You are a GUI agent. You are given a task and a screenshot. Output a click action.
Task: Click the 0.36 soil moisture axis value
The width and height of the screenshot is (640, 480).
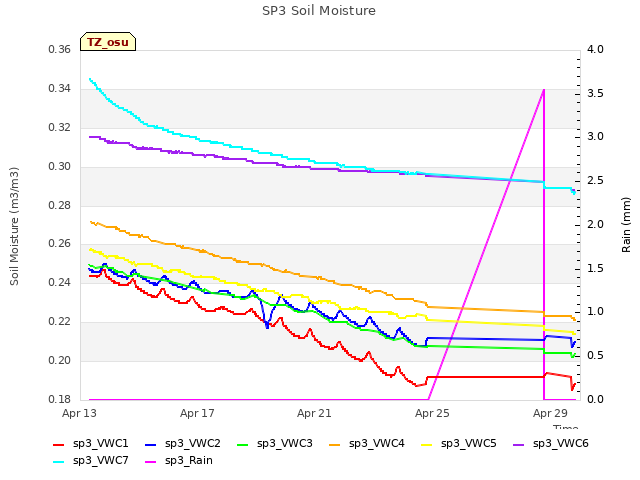pos(60,50)
